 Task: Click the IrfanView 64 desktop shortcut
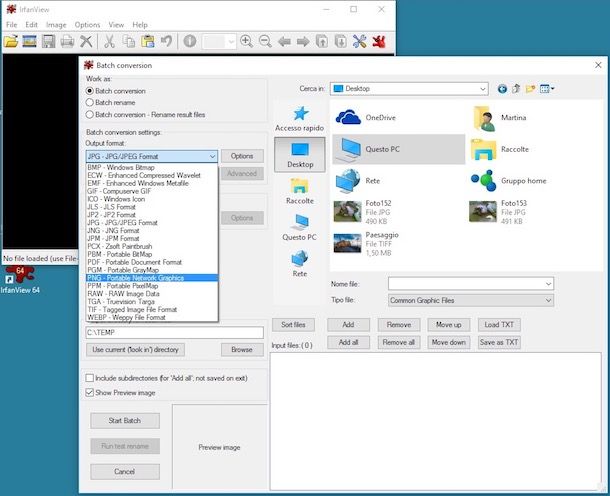pos(20,280)
